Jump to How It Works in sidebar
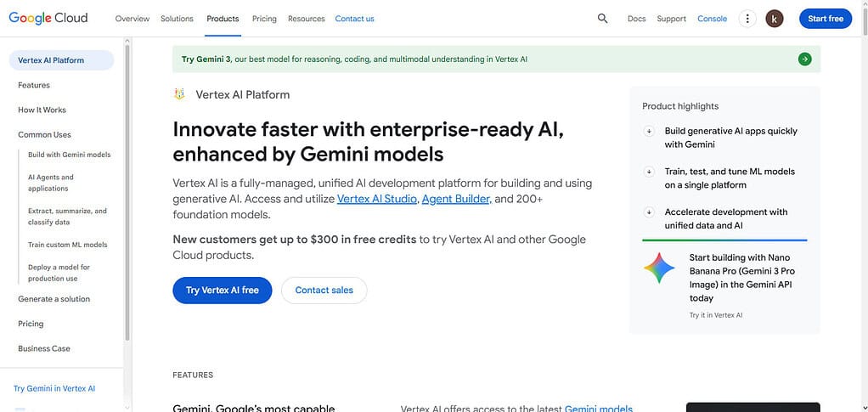Image resolution: width=868 pixels, height=412 pixels. [x=42, y=110]
